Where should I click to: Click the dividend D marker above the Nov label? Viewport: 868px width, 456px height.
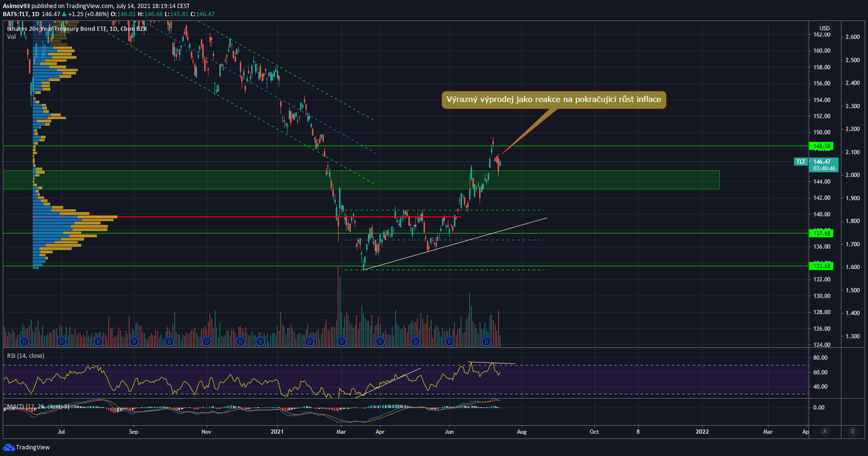(x=207, y=341)
